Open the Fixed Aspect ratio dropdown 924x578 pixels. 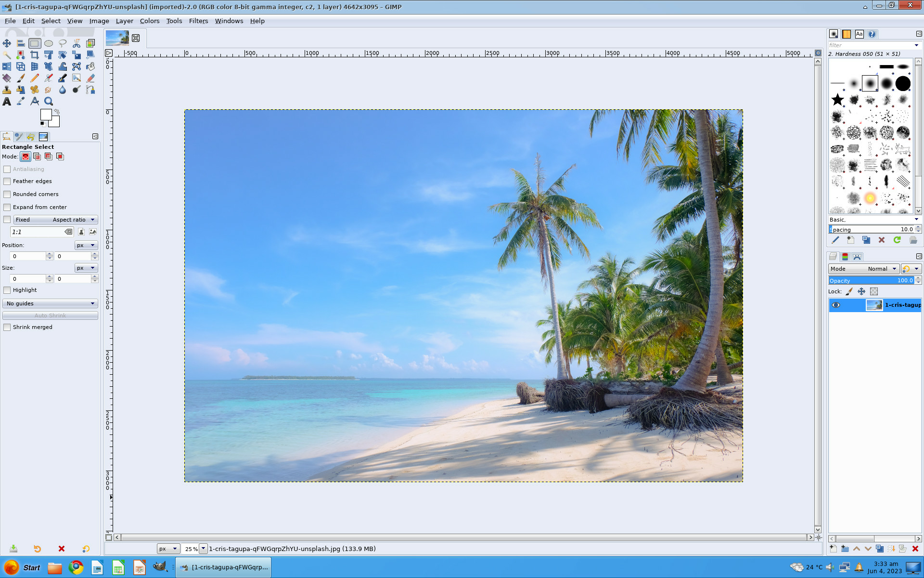56,220
